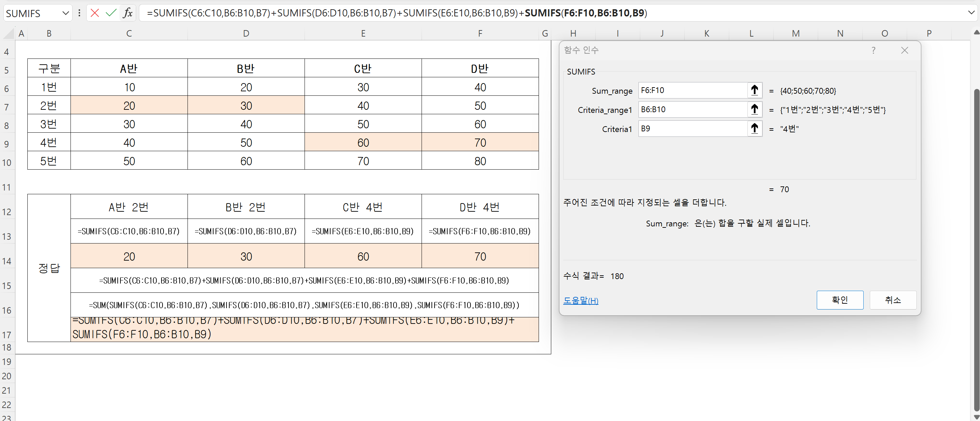Close the function arguments dialog
Image resolution: width=980 pixels, height=421 pixels.
click(904, 50)
